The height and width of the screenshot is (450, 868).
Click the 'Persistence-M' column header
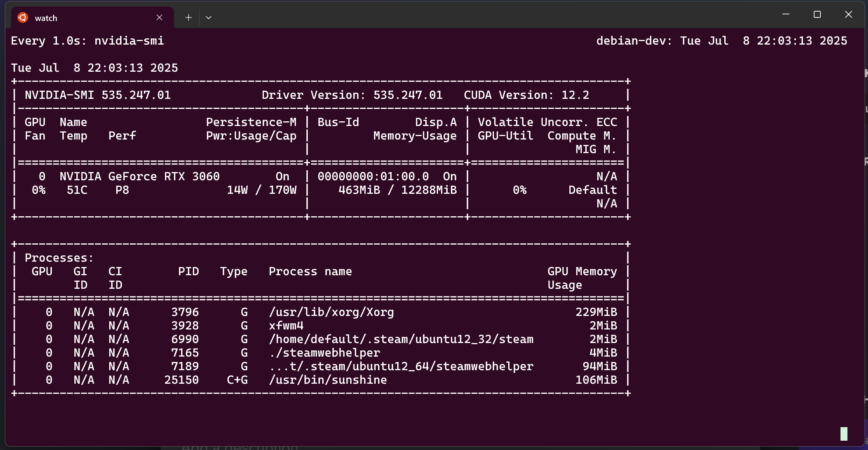point(251,122)
